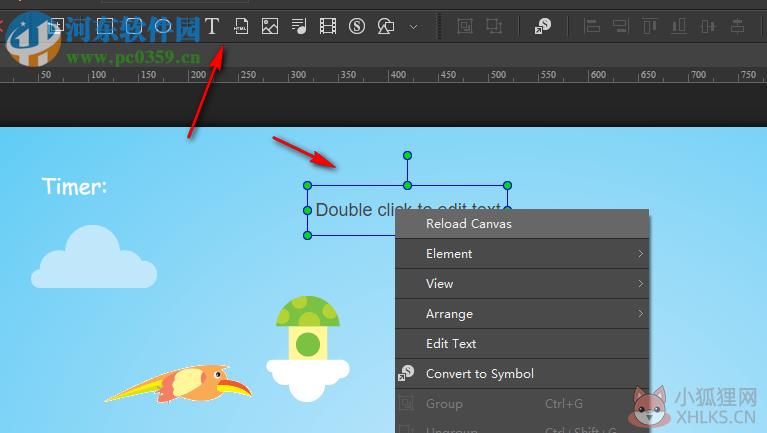767x433 pixels.
Task: Select the HTML element tool
Action: coord(241,26)
